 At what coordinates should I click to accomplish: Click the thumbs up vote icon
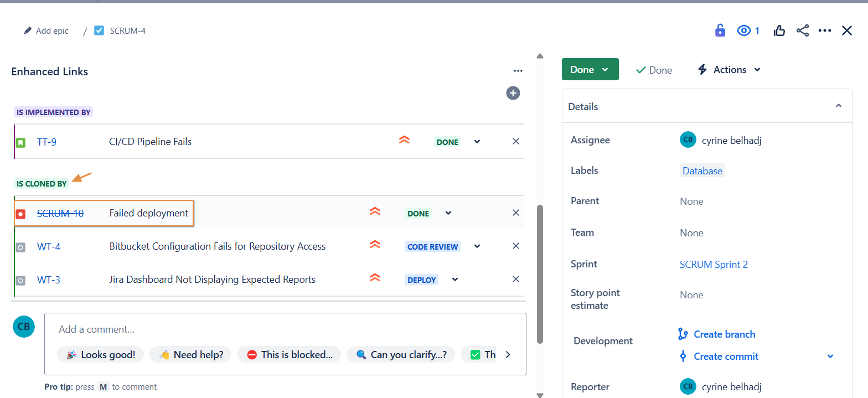coord(779,31)
